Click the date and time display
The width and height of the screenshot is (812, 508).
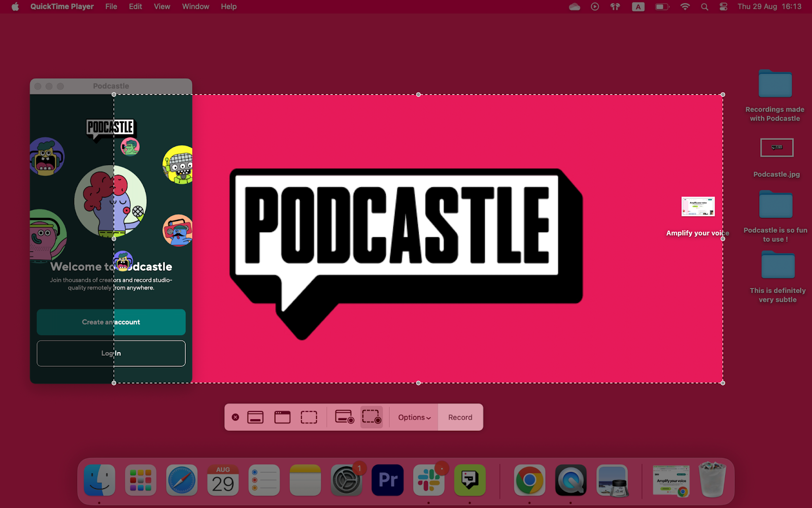[x=769, y=7]
